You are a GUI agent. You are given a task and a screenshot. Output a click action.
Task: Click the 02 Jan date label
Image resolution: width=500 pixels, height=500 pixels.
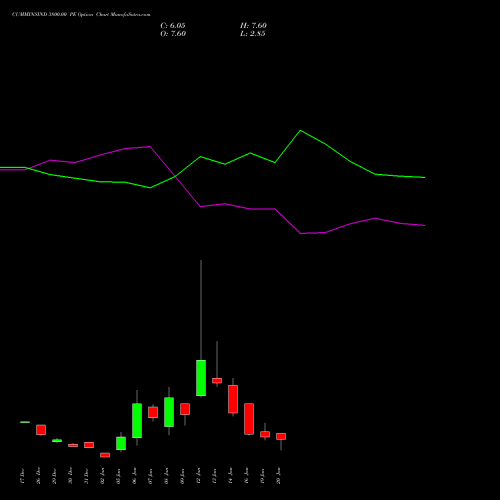102,476
